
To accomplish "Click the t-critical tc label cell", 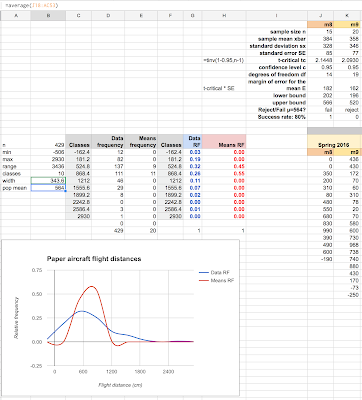I will click(277, 60).
